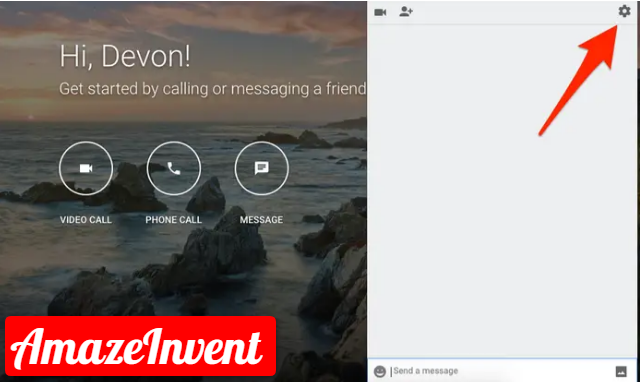This screenshot has height=382, width=642.
Task: Open the emoji picker smiley
Action: [x=380, y=371]
